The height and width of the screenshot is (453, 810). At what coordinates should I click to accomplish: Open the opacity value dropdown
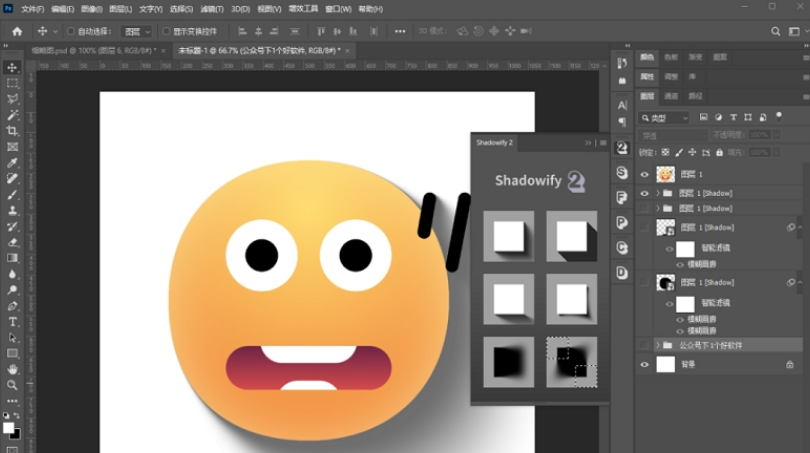(776, 135)
